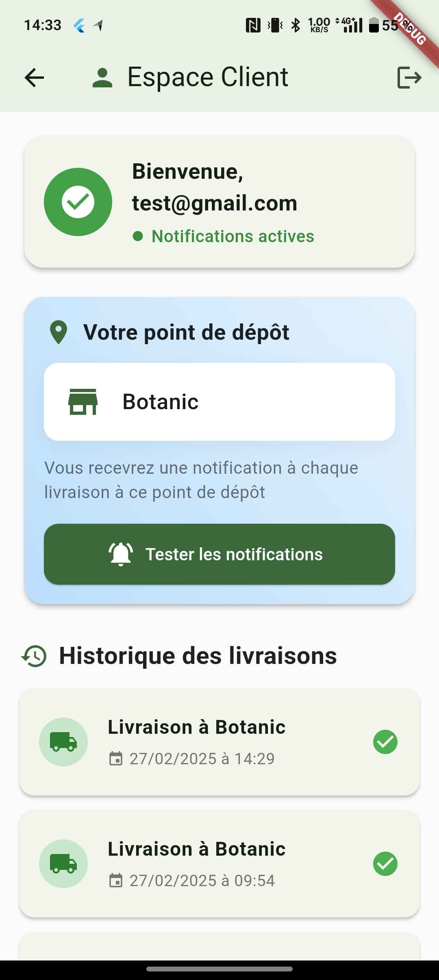
Task: Tap the truck icon of 14:29 delivery
Action: pos(63,742)
